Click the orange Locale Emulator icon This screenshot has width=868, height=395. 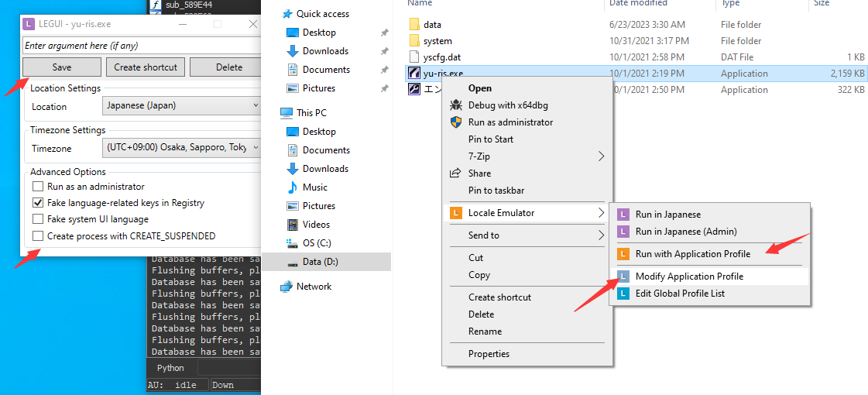(x=456, y=213)
